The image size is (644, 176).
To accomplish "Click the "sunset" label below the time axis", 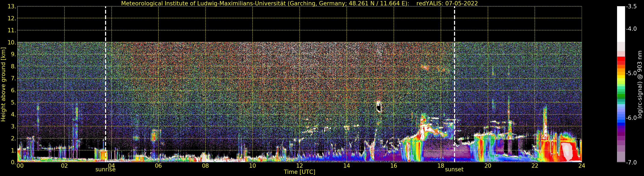I will click(x=454, y=170).
